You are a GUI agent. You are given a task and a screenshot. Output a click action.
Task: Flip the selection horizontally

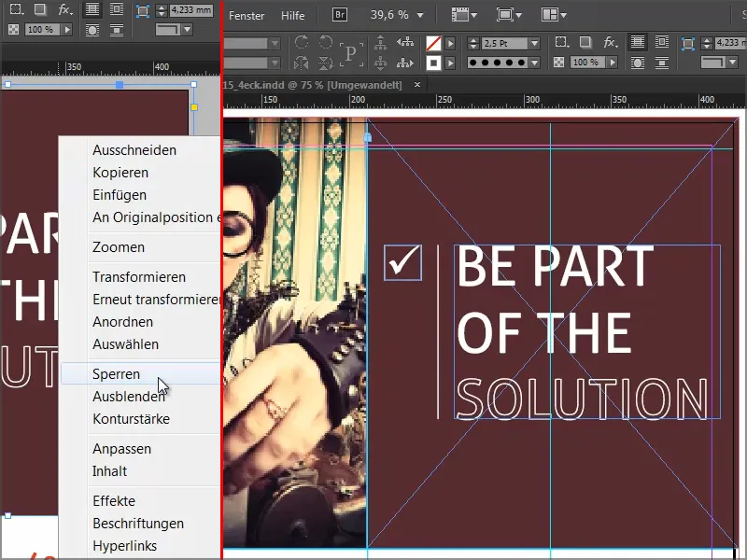301,63
